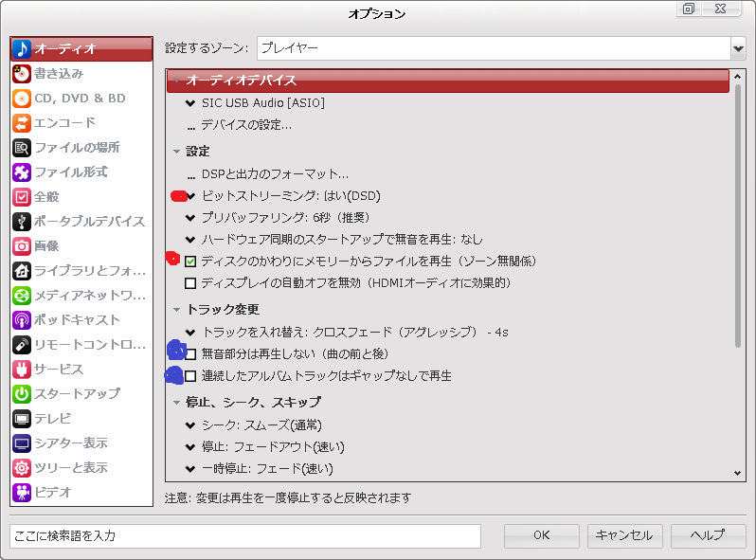Image resolution: width=756 pixels, height=560 pixels.
Task: Click the ここに検索語を入力 search field
Action: (245, 535)
